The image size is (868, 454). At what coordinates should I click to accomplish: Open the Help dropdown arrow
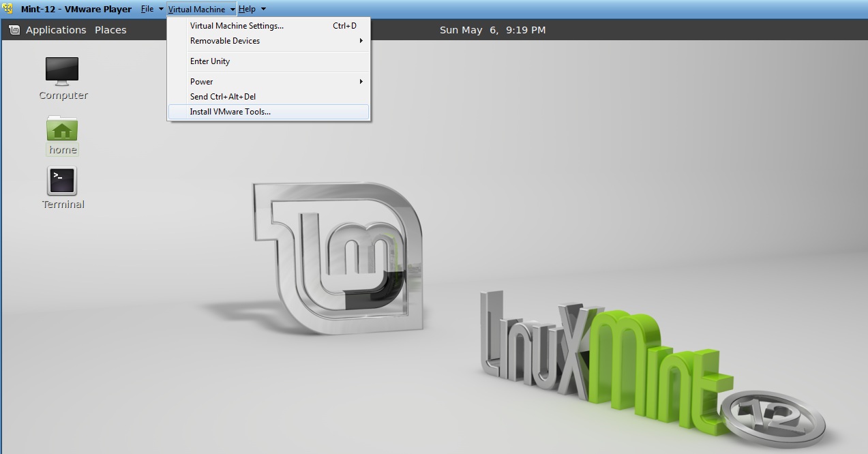pyautogui.click(x=263, y=9)
